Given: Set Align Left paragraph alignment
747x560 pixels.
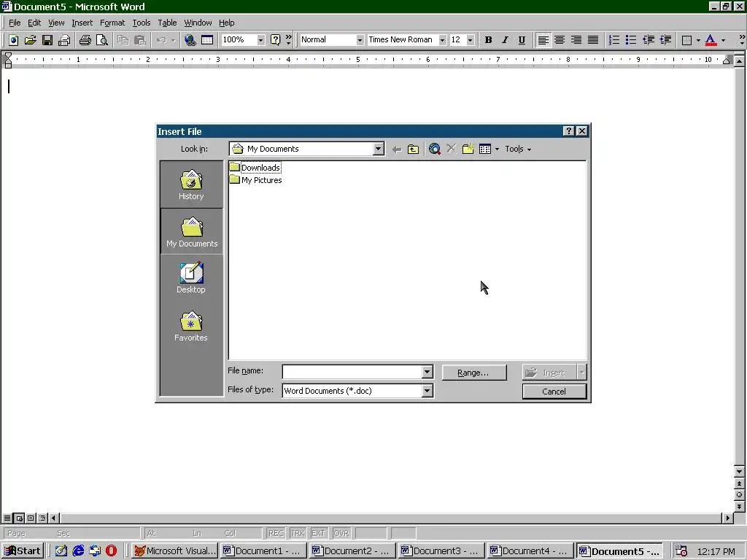Looking at the screenshot, I should click(x=543, y=40).
